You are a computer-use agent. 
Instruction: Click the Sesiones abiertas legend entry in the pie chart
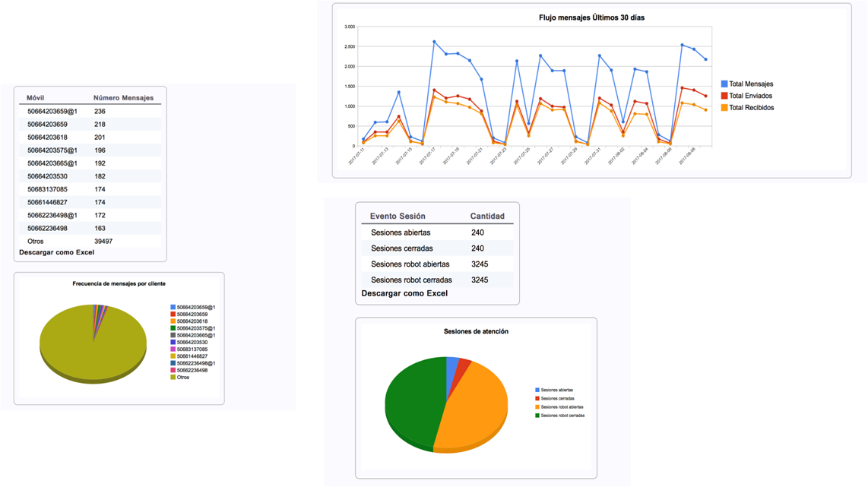[x=556, y=390]
